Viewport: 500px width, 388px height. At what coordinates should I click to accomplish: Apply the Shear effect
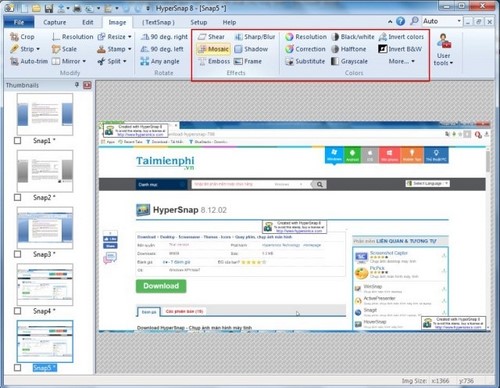[211, 37]
